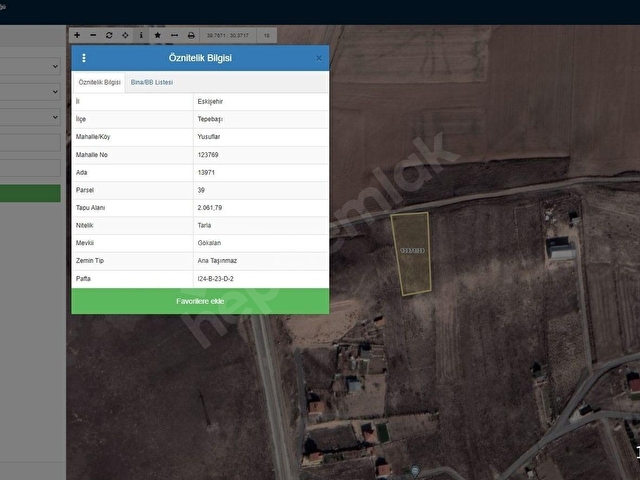Viewport: 640px width, 480px height.
Task: Select the Mahalle No value 123769
Action: 261,155
